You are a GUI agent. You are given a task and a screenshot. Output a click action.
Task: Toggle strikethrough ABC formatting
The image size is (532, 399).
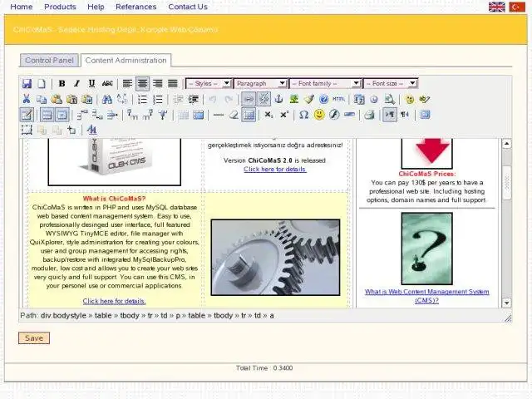point(107,83)
